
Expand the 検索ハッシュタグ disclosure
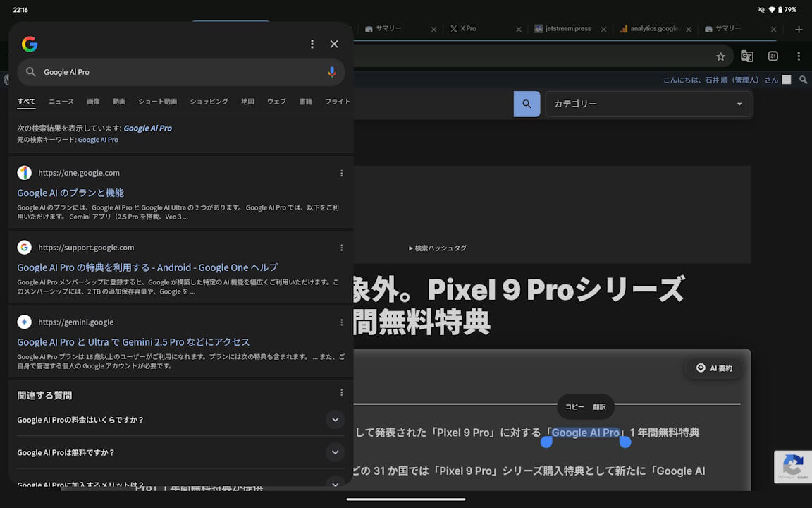coord(438,248)
